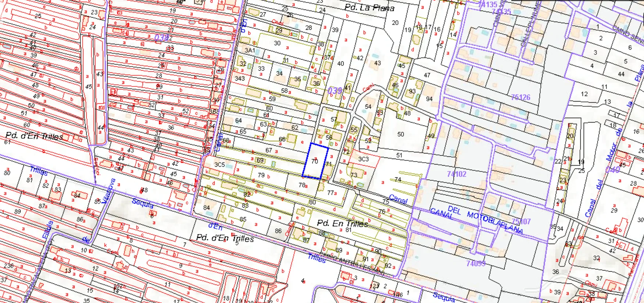Click parcel number 94
Image resolution: width=644 pixels, height=303 pixels.
pyautogui.click(x=429, y=99)
